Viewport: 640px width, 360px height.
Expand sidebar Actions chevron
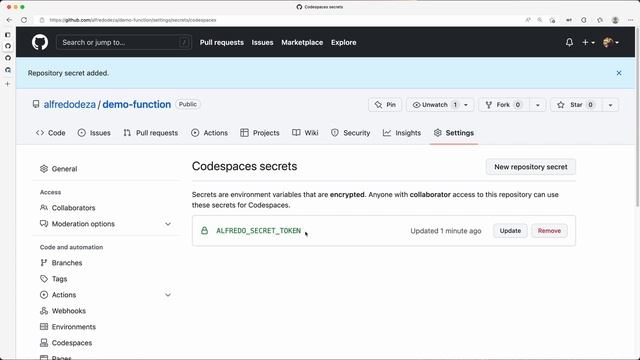(168, 295)
